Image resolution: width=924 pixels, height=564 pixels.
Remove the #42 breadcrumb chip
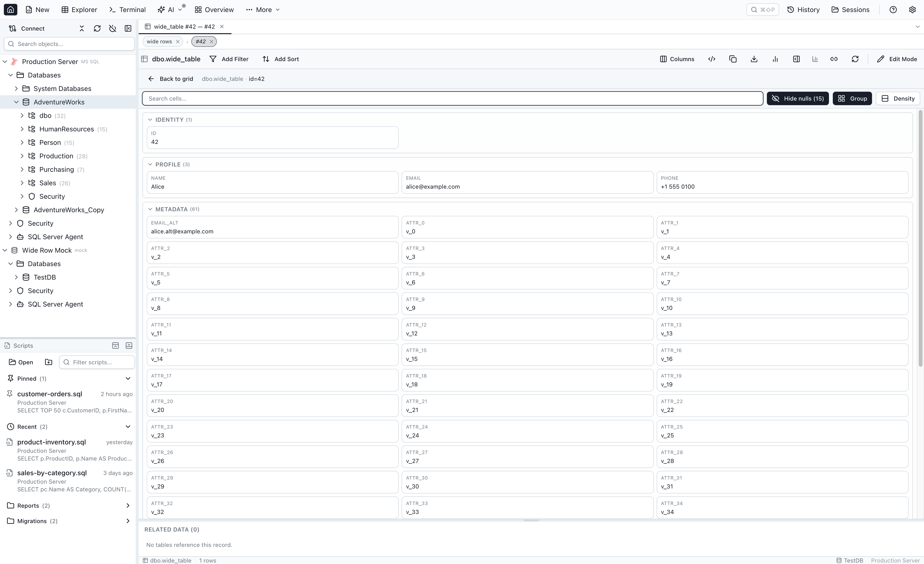(x=212, y=42)
